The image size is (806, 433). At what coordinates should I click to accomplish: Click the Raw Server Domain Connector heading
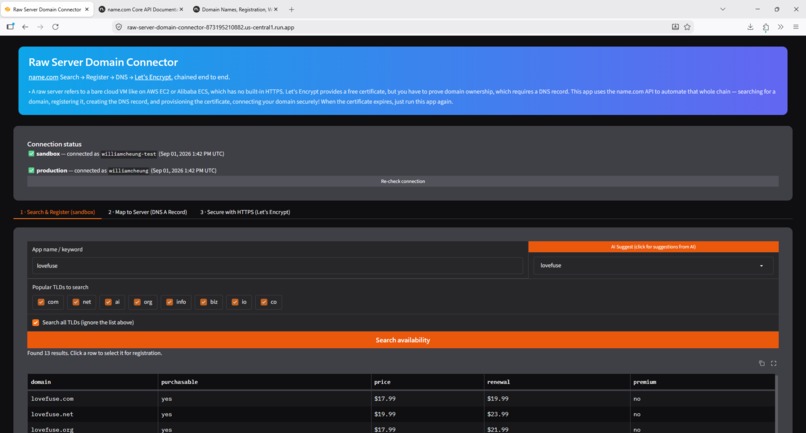click(103, 62)
